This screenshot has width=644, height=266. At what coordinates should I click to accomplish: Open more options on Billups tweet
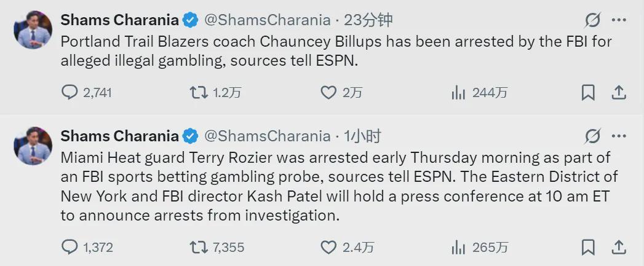point(619,20)
